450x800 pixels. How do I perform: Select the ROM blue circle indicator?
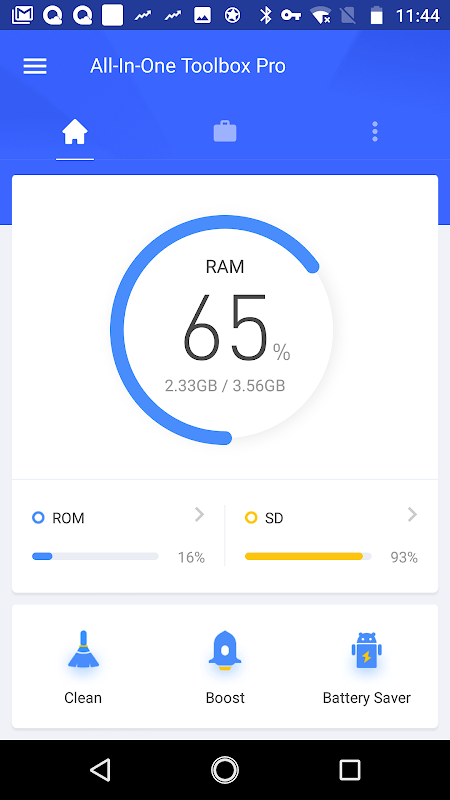pyautogui.click(x=38, y=518)
